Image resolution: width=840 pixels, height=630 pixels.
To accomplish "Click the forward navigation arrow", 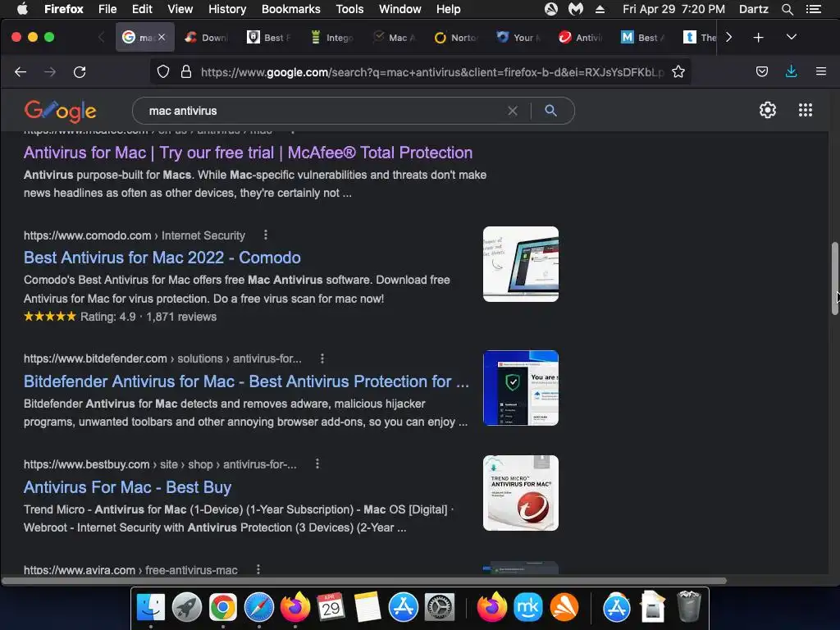I will click(x=50, y=72).
